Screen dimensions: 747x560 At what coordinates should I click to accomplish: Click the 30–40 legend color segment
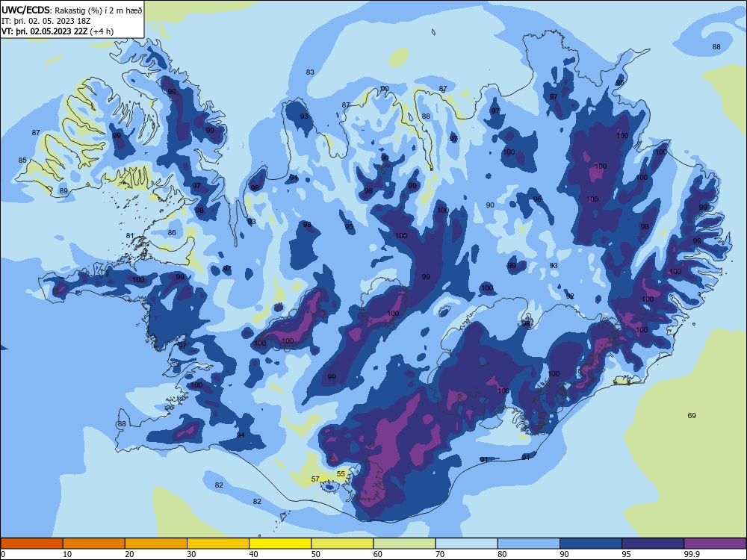[218, 544]
